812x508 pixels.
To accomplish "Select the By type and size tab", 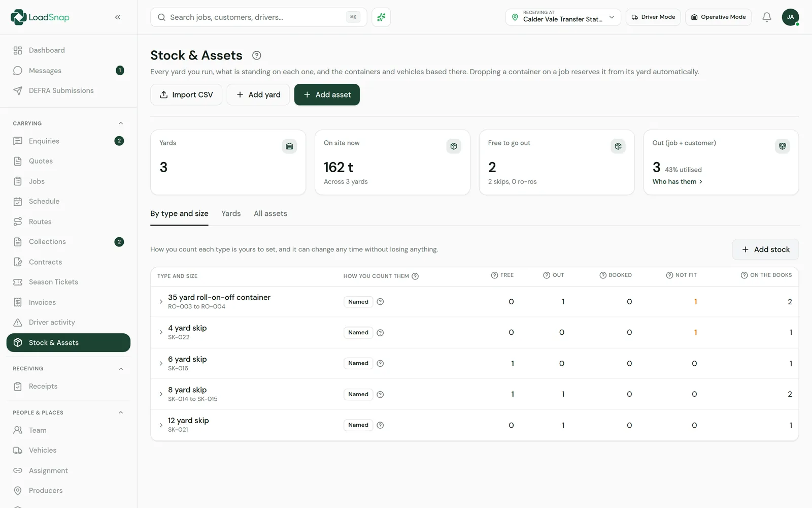I will [x=179, y=214].
